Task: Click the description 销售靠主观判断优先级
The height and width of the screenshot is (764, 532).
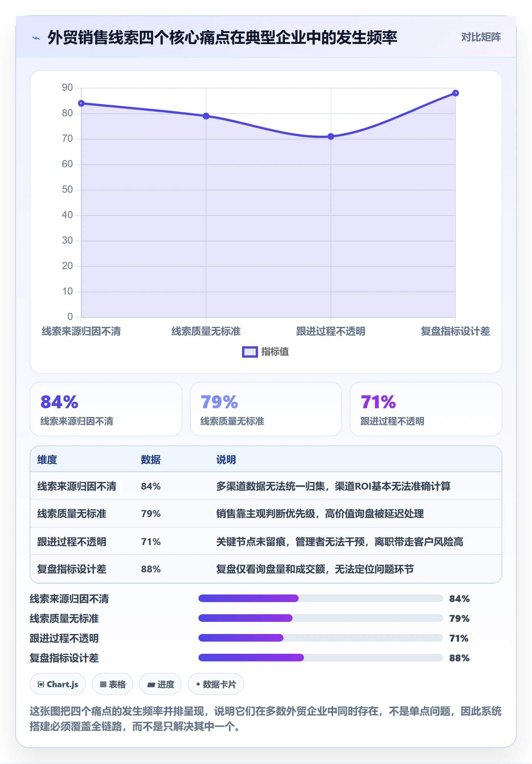Action: (x=320, y=514)
